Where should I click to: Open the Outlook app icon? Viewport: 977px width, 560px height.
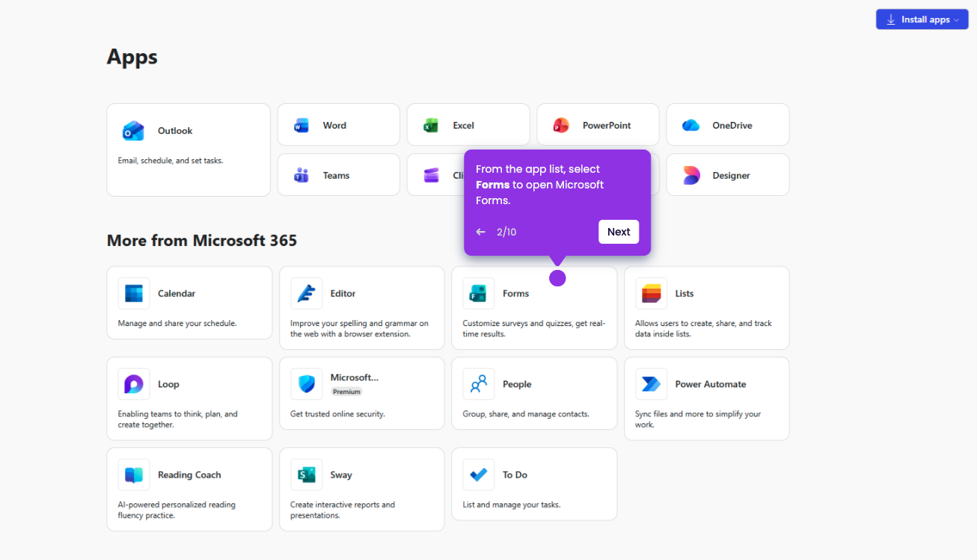(133, 131)
